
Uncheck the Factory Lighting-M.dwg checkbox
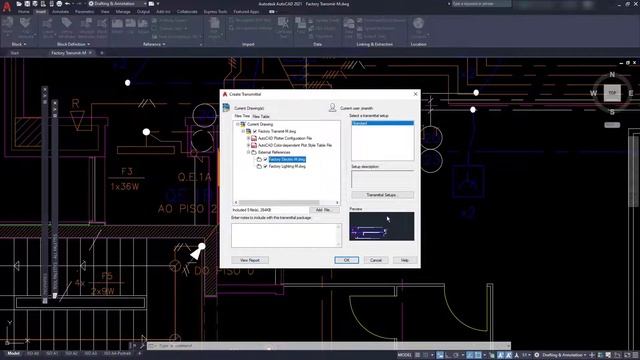pos(265,167)
